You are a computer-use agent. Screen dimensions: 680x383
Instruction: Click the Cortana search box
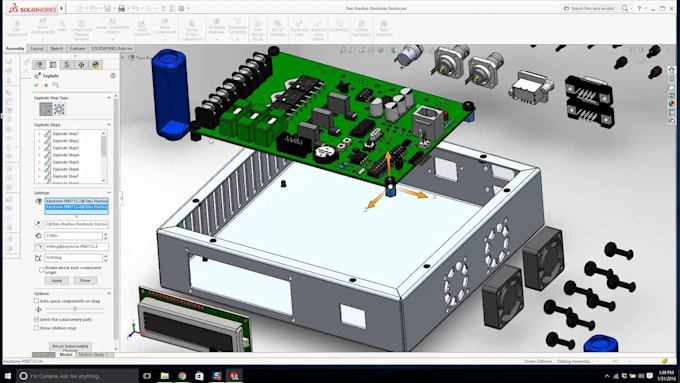tap(77, 376)
